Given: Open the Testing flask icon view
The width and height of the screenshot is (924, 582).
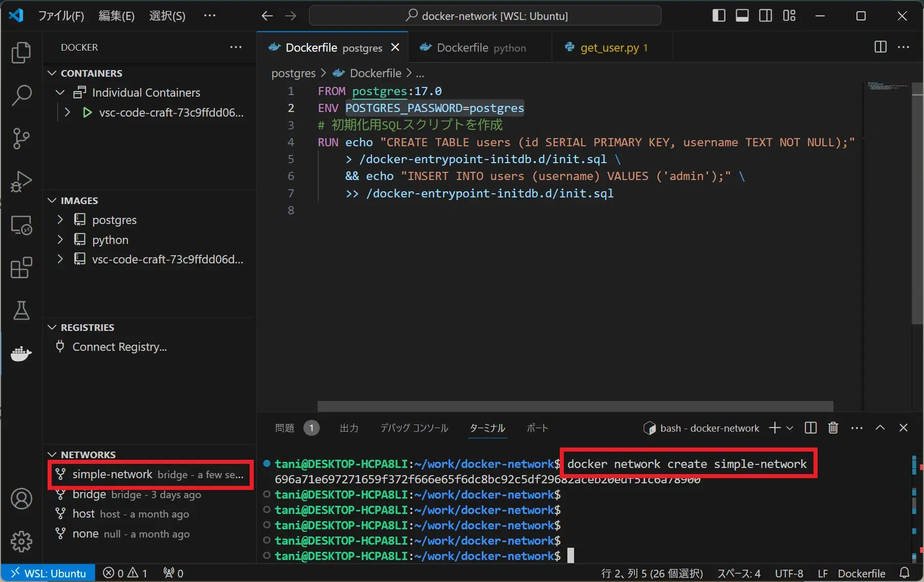Looking at the screenshot, I should pos(21,310).
